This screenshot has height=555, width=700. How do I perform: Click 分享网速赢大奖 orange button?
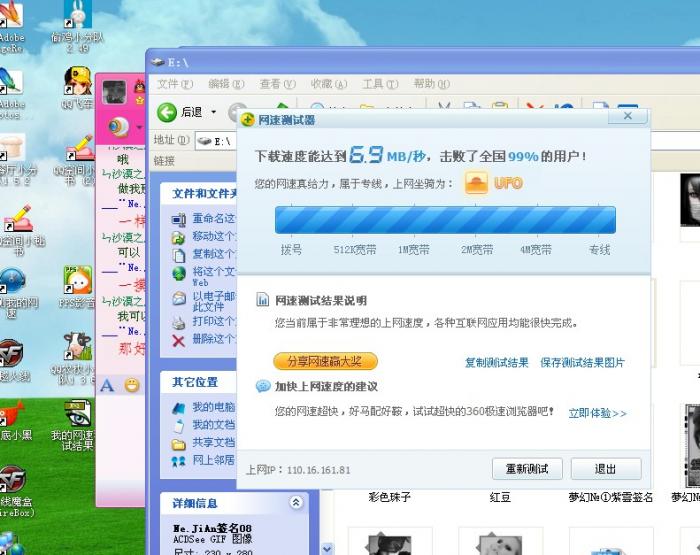coord(325,361)
